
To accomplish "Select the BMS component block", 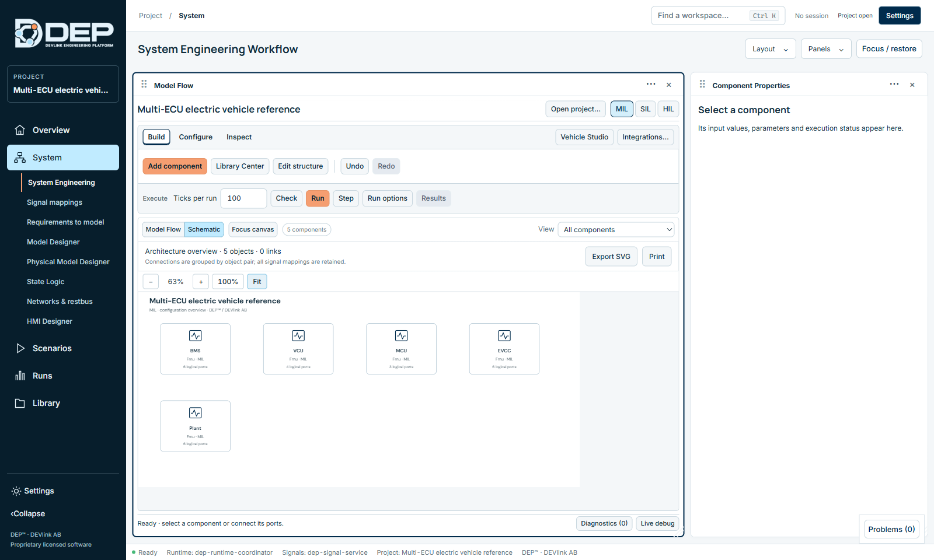I will [x=196, y=349].
